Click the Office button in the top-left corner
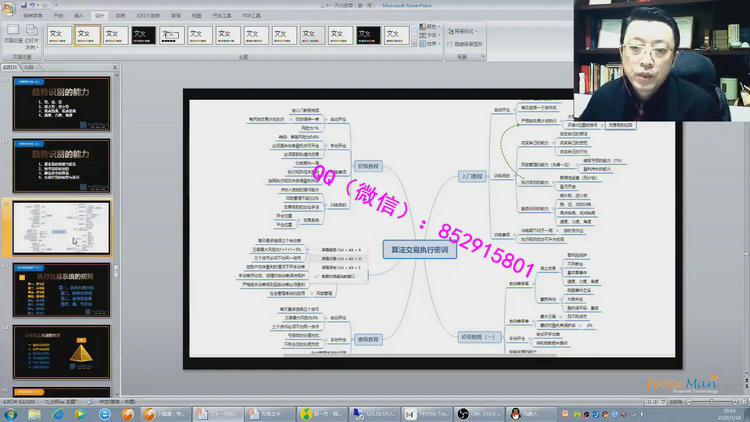Screen dimensions: 750x422 click(x=9, y=9)
